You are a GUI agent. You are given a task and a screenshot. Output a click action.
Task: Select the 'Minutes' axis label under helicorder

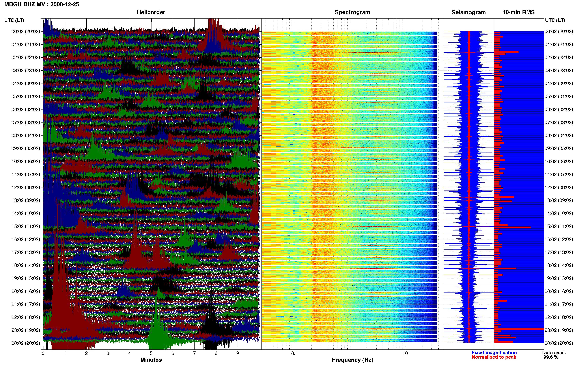pos(151,360)
